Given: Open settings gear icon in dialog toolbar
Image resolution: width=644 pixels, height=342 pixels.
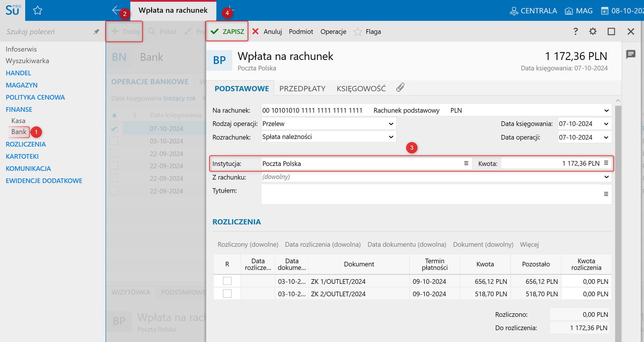Looking at the screenshot, I should point(593,31).
